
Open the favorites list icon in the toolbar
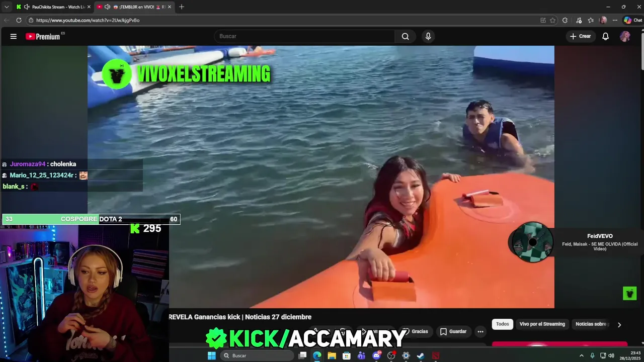(x=591, y=20)
